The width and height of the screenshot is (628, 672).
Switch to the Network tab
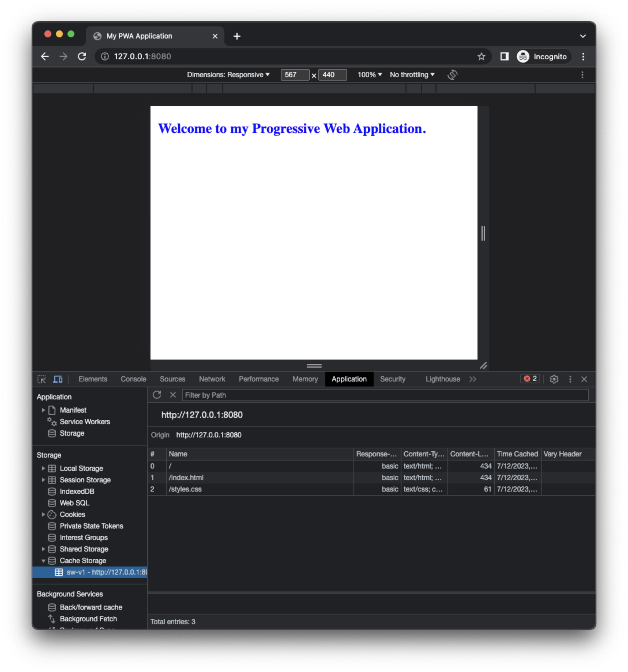point(212,379)
